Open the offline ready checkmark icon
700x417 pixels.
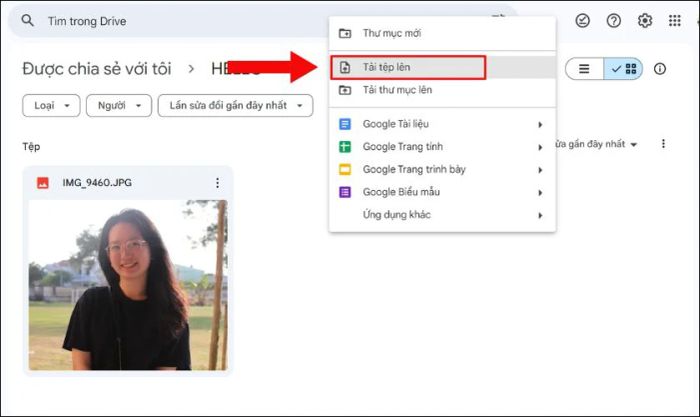click(583, 21)
